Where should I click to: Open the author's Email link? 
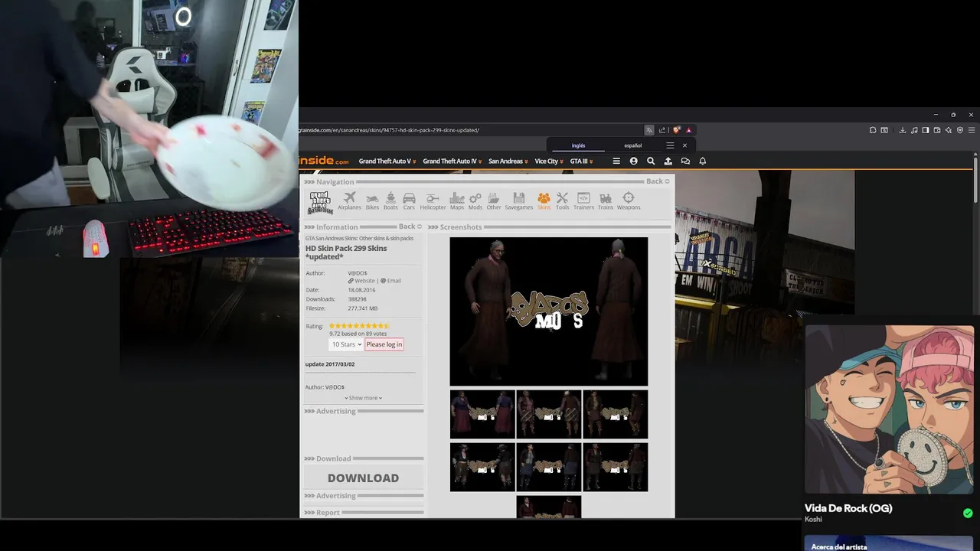pos(391,281)
